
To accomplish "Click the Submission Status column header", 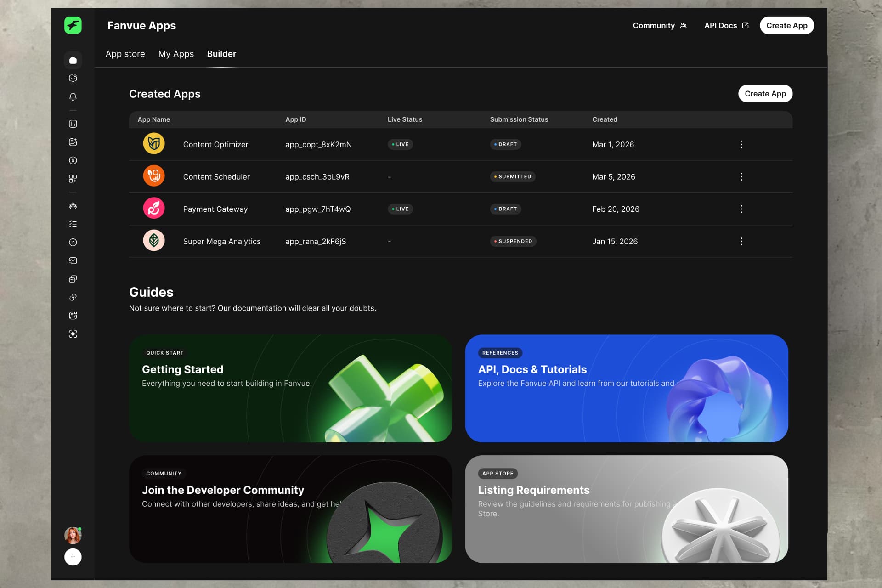I will [519, 119].
